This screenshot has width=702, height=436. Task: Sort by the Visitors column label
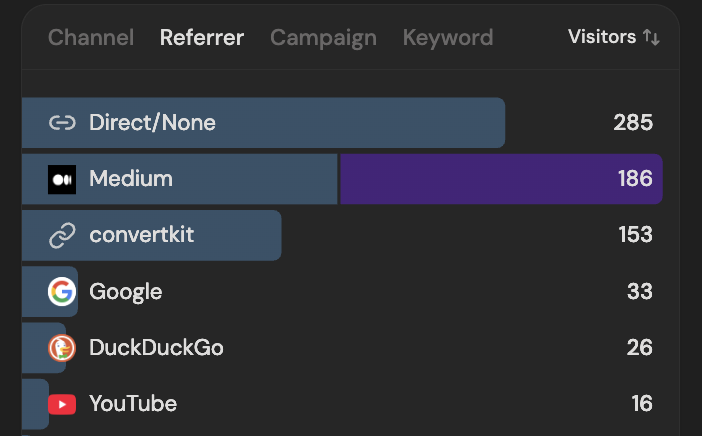[x=602, y=37]
